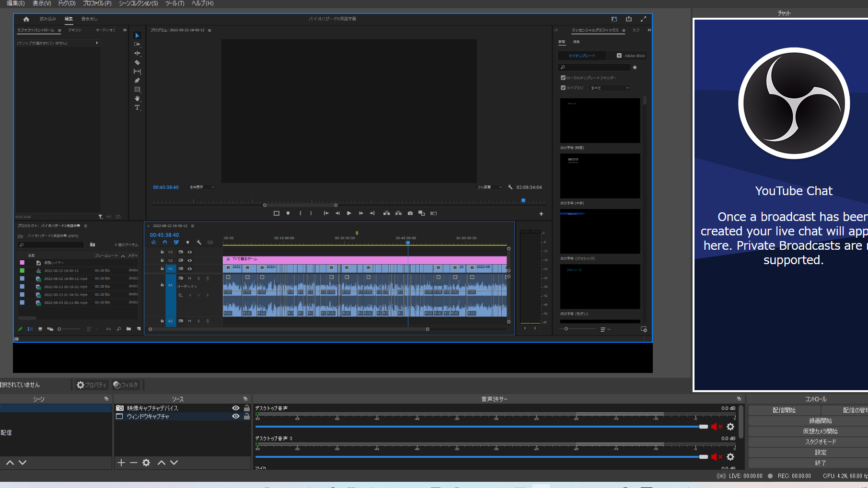The width and height of the screenshot is (868, 488).
Task: Undock the ソース panel
Action: pos(245,399)
